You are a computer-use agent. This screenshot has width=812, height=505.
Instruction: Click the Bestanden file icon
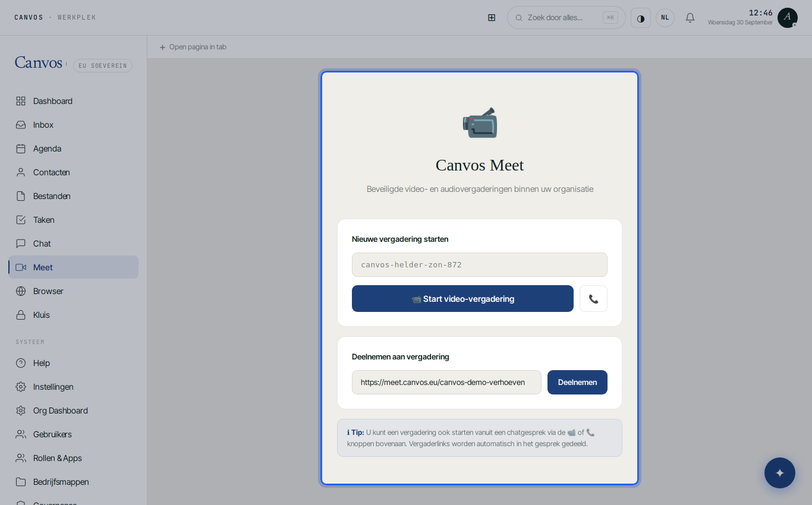coord(21,196)
